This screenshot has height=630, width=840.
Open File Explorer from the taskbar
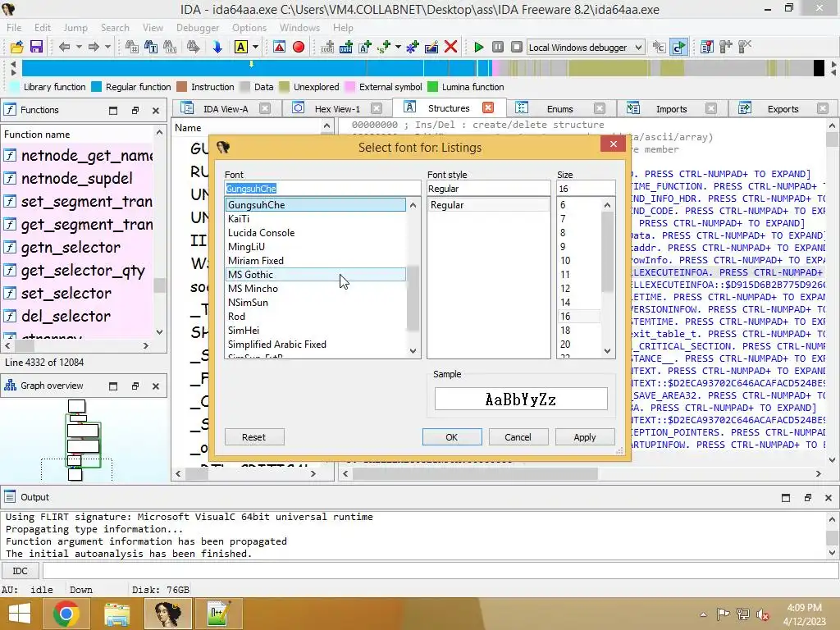116,614
